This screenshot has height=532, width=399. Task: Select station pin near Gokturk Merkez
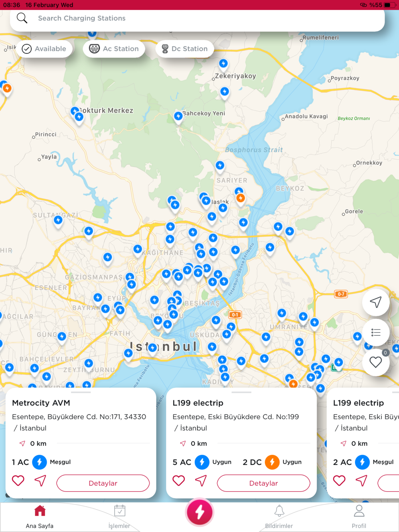tap(79, 118)
